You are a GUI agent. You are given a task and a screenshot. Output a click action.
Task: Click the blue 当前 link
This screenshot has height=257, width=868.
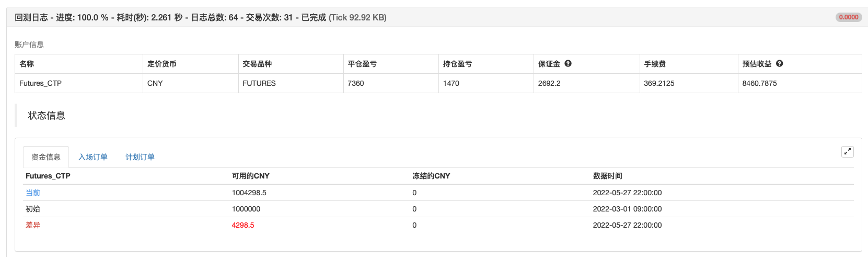point(33,193)
